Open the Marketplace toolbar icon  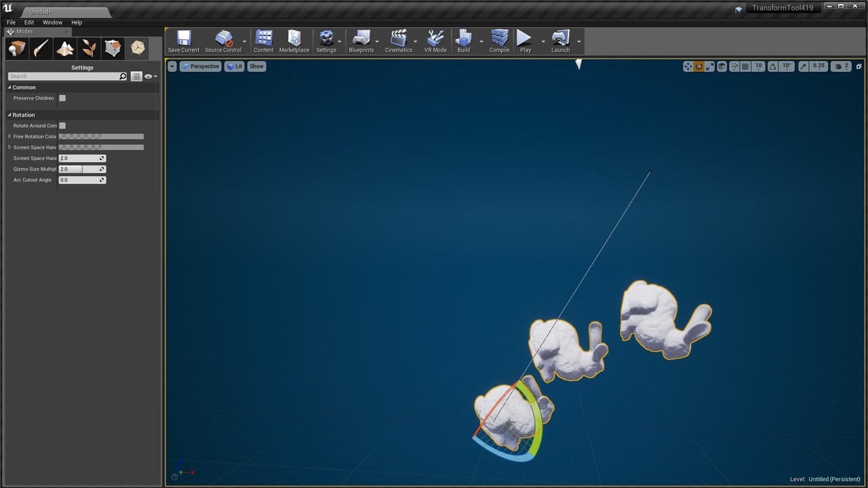[294, 41]
